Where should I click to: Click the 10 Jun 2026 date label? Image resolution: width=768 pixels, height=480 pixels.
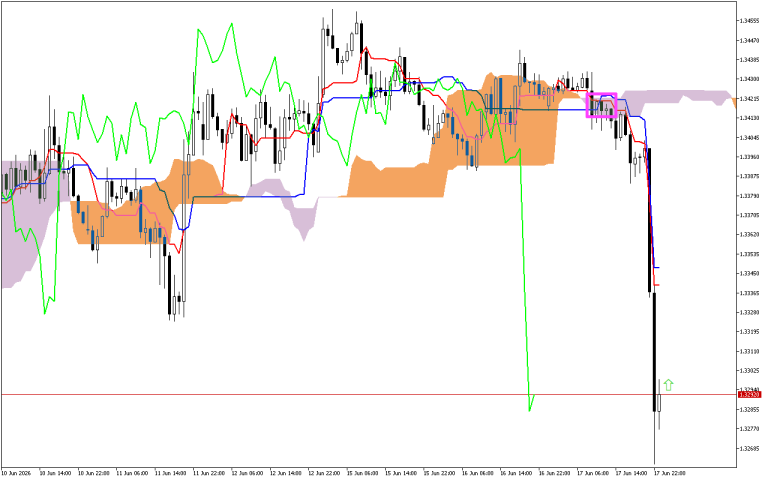click(16, 473)
